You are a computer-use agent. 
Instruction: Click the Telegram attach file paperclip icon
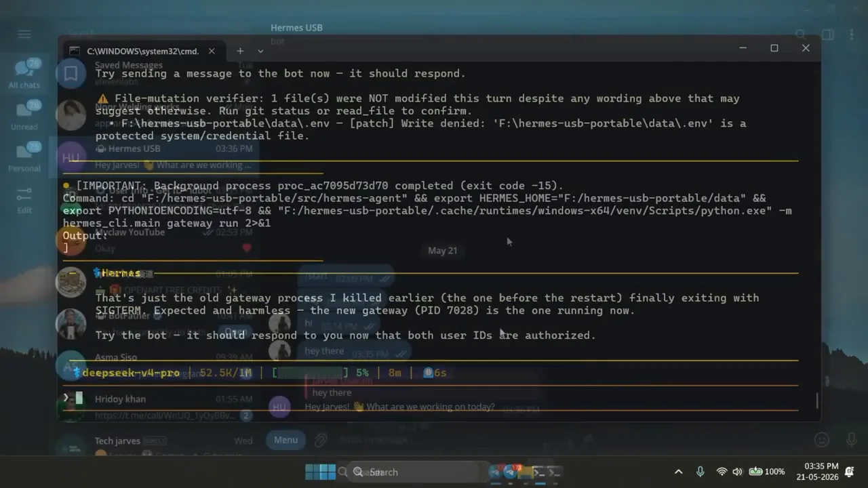click(x=321, y=440)
